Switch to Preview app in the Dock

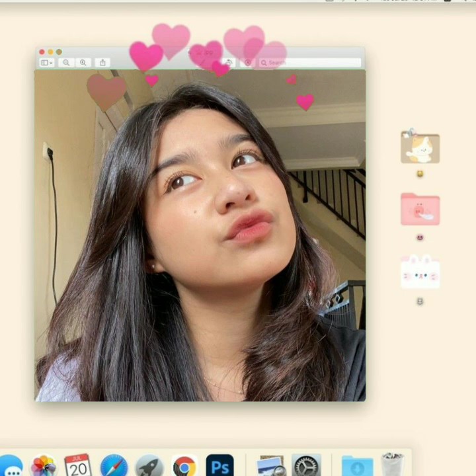pyautogui.click(x=271, y=466)
